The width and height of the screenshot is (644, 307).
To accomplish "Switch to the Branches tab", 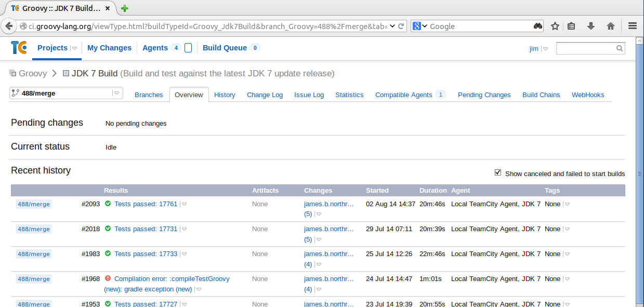I will pyautogui.click(x=149, y=95).
